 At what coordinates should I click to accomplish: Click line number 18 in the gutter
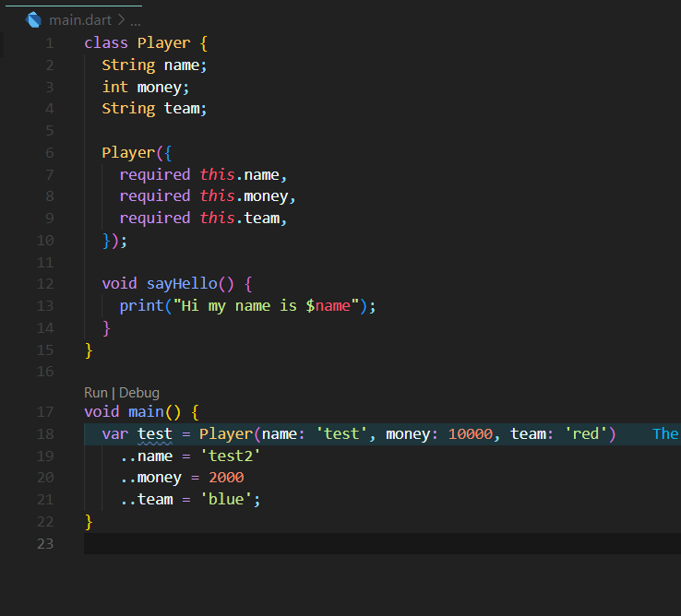(45, 433)
